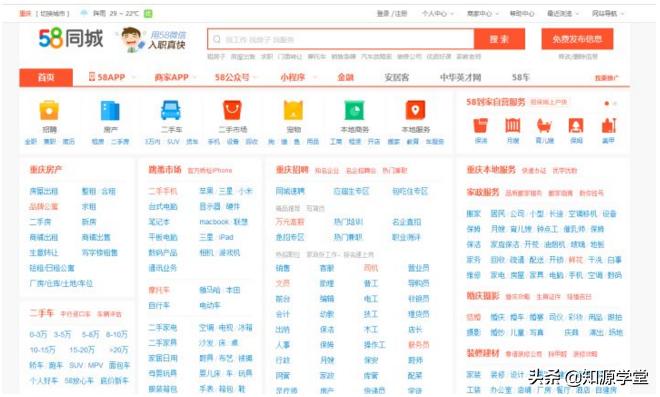
Task: Open the 装修建材 heading
Action: (x=483, y=353)
